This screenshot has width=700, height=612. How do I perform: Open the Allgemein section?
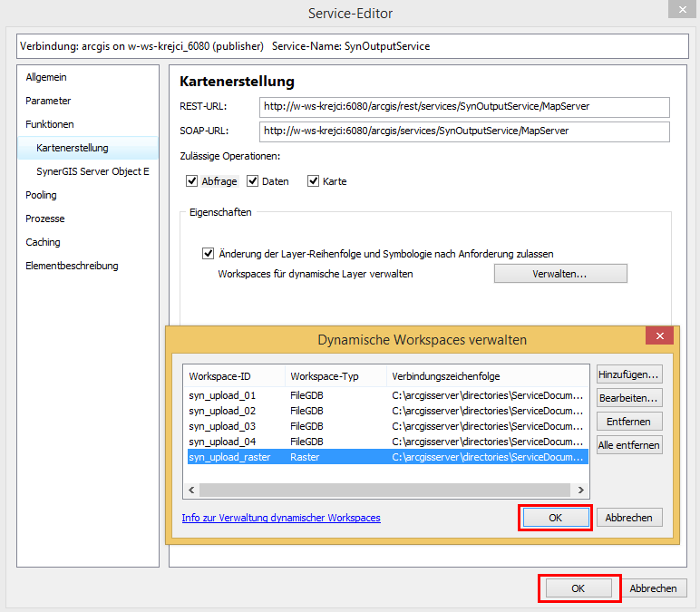click(x=46, y=77)
